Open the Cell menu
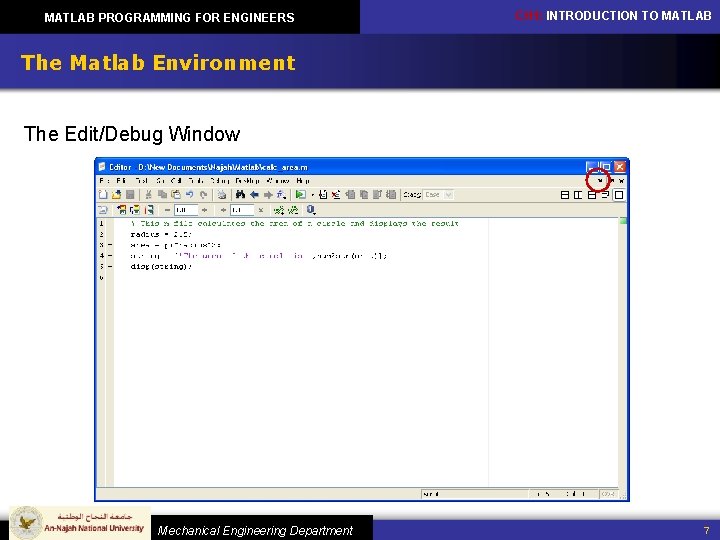The image size is (720, 540). pyautogui.click(x=176, y=180)
